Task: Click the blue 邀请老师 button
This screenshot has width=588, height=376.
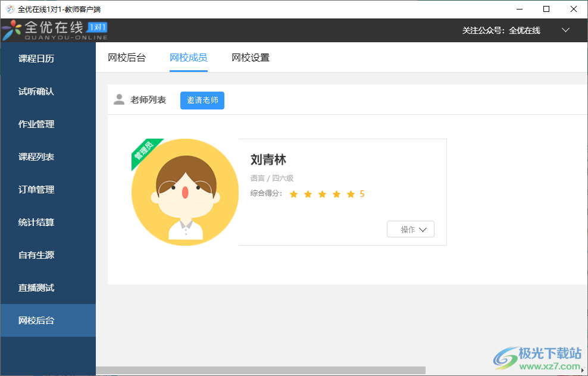Action: (202, 100)
